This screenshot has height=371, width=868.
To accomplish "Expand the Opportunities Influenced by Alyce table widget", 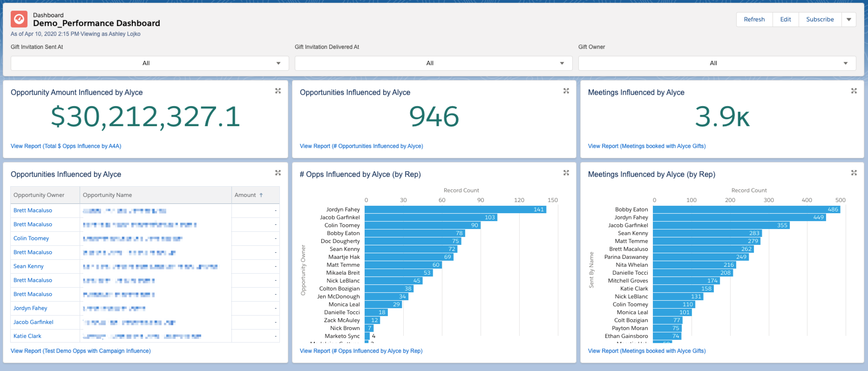I will point(278,173).
